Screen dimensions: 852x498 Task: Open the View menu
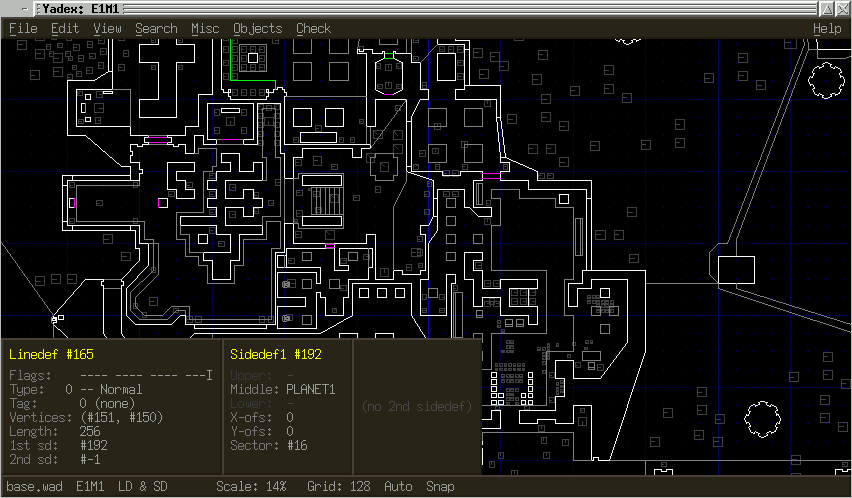tap(107, 29)
